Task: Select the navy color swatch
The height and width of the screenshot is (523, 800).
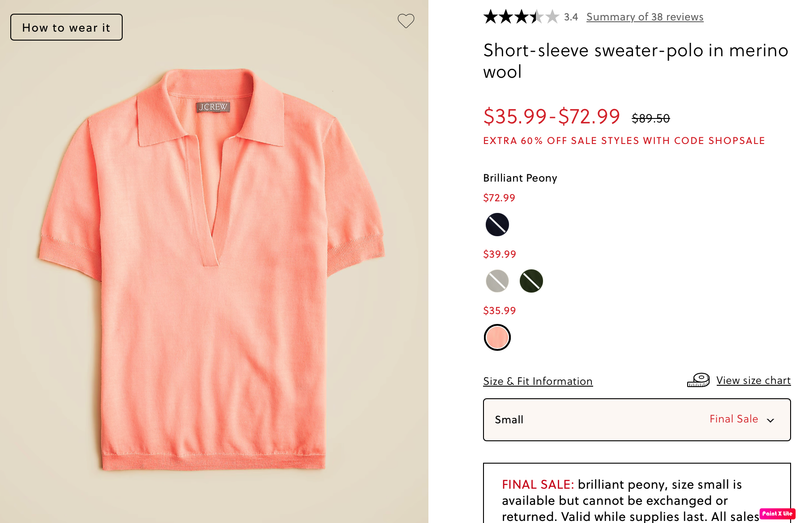Action: [x=497, y=224]
